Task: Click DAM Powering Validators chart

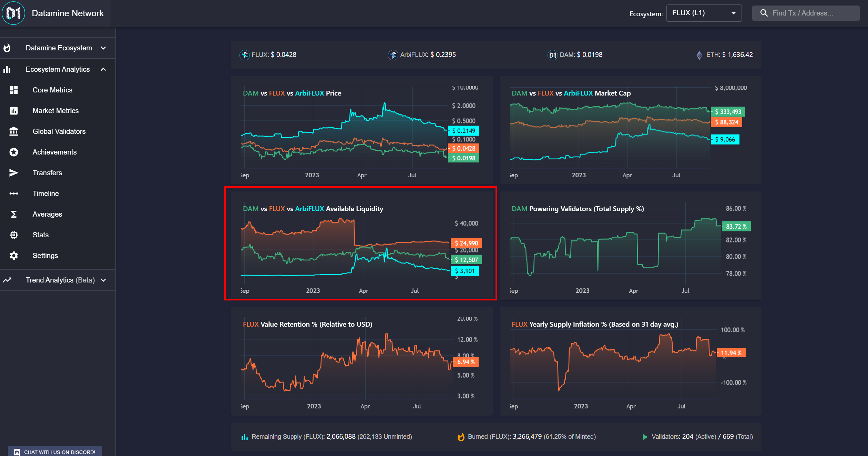Action: tap(630, 246)
